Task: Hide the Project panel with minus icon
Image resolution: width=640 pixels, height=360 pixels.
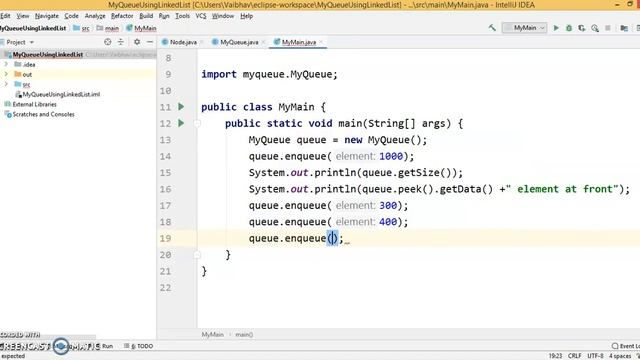Action: pos(150,42)
